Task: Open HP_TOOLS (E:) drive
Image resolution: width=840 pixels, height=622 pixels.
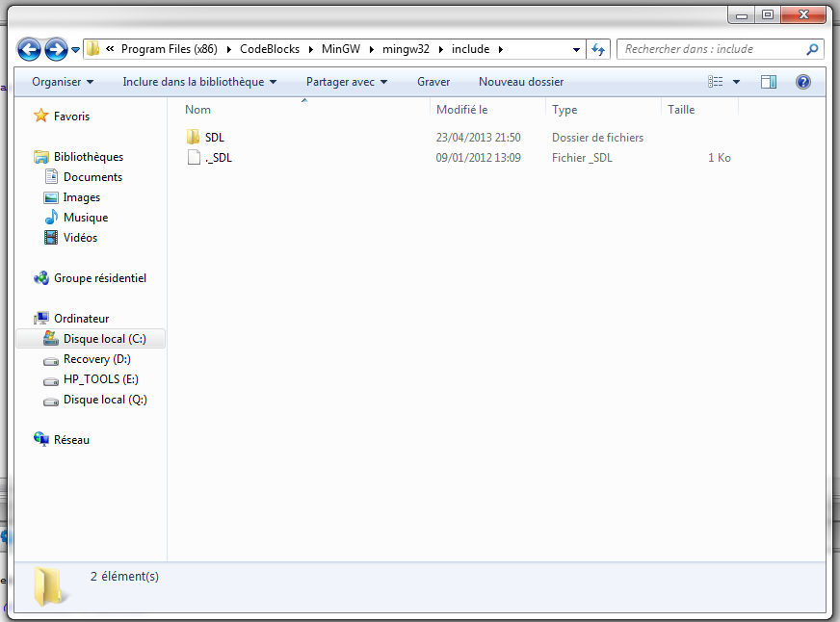Action: [x=101, y=379]
